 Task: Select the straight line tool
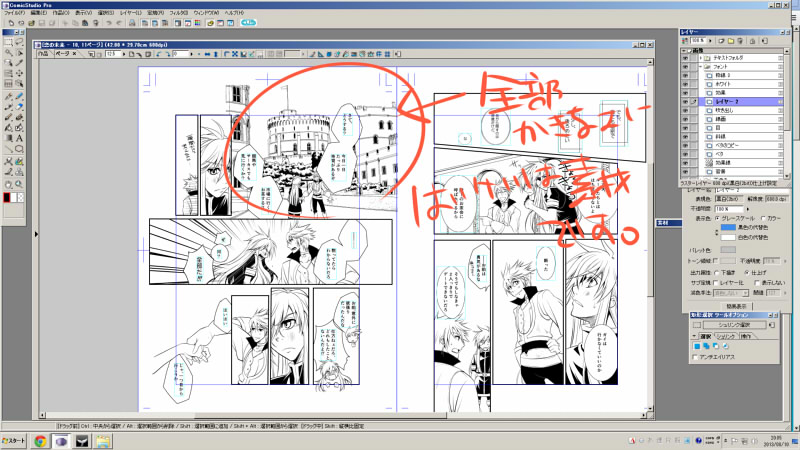tap(9, 149)
